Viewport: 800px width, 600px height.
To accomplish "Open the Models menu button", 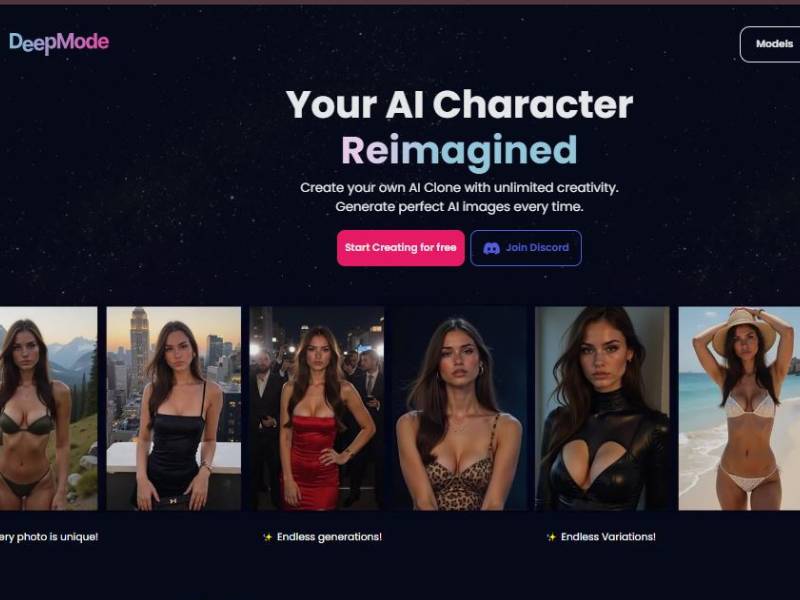I will [x=770, y=44].
